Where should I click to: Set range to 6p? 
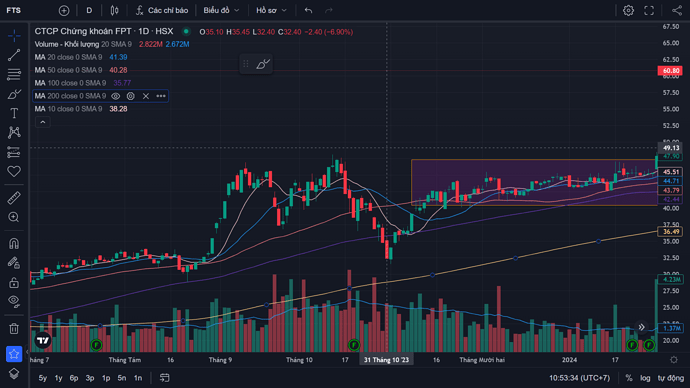[x=74, y=378]
